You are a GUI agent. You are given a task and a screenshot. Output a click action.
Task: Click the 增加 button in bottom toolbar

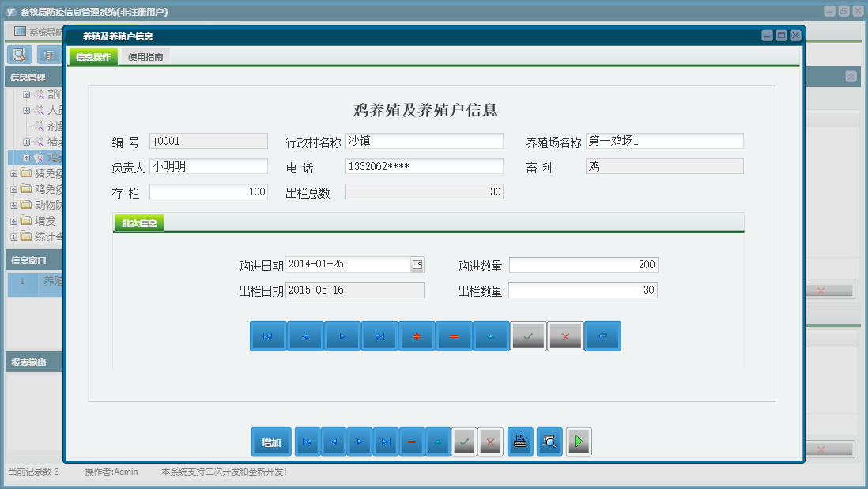(x=271, y=442)
